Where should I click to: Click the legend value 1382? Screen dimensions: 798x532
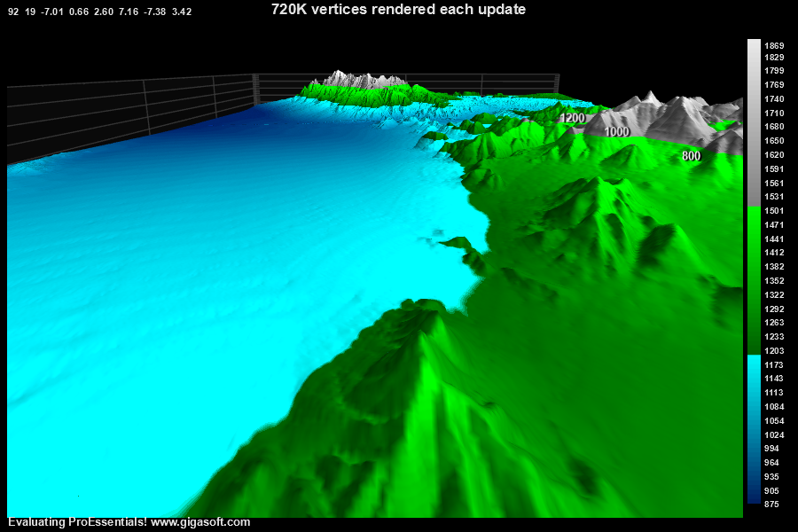pos(774,267)
